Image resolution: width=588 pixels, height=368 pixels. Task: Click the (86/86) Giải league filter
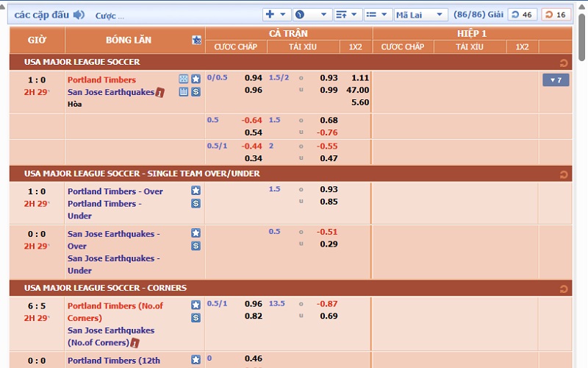click(478, 15)
